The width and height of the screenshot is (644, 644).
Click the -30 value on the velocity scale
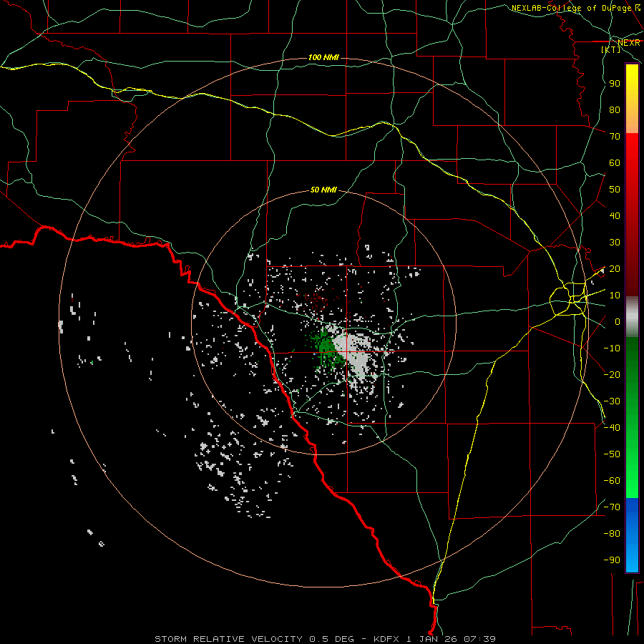612,401
